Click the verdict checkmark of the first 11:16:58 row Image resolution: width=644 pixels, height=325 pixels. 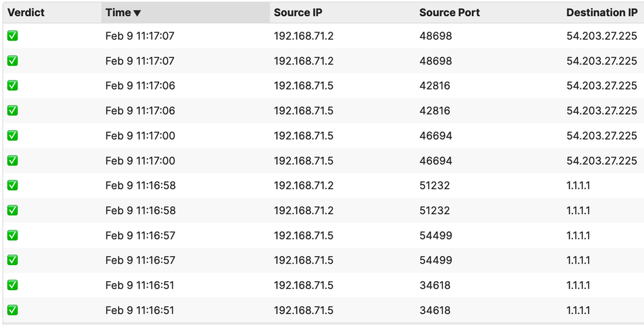[12, 186]
